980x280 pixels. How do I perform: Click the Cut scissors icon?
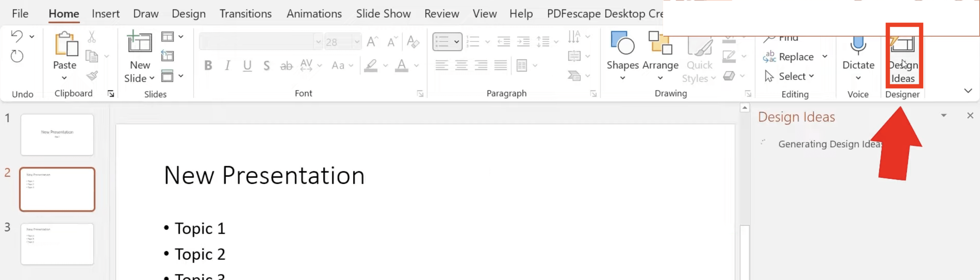coord(92,37)
